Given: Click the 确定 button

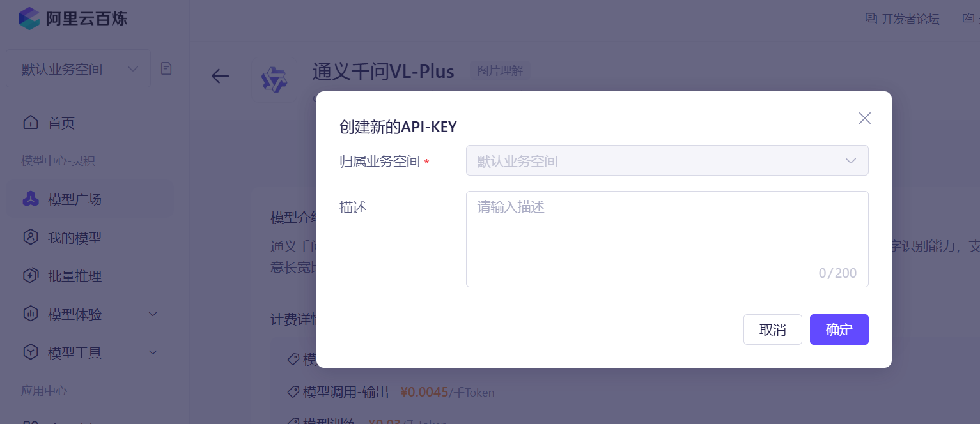Looking at the screenshot, I should click(x=839, y=329).
